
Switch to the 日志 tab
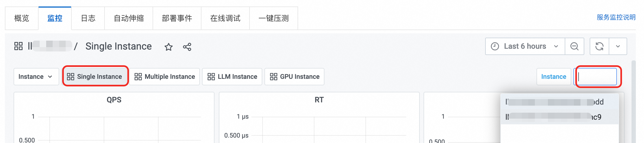(88, 18)
